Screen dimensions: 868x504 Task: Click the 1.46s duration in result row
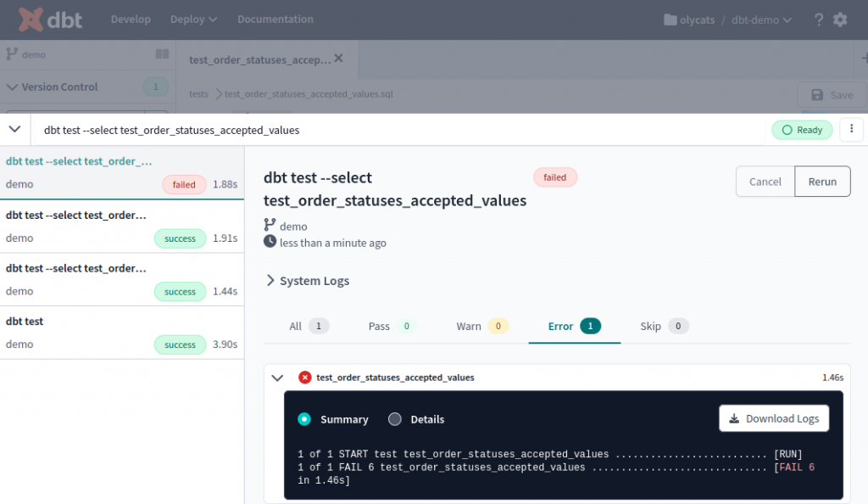click(832, 378)
